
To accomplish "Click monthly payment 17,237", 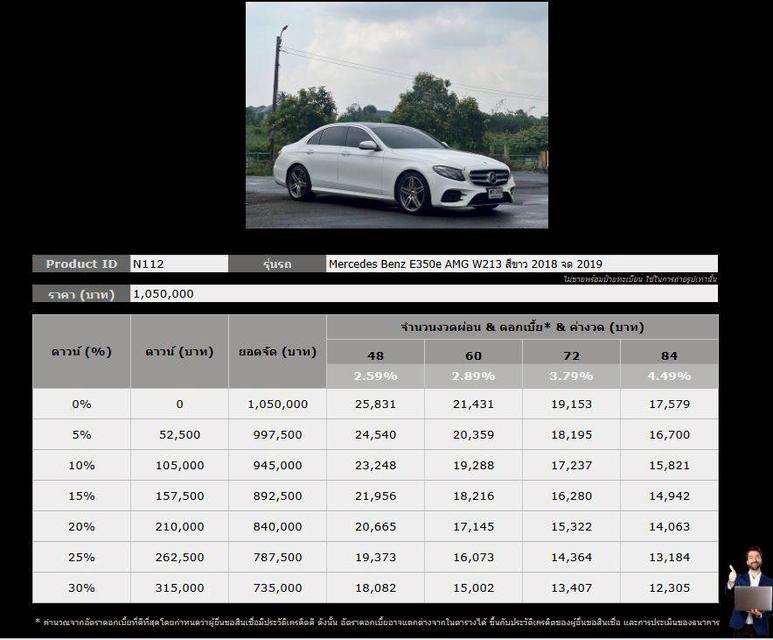I will coord(571,465).
